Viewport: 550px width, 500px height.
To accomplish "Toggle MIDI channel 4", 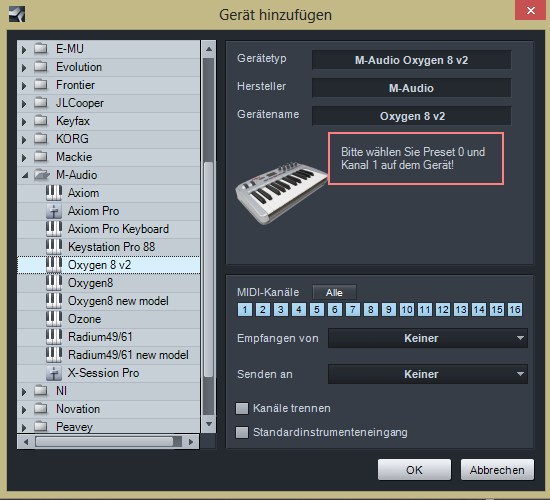I will click(x=299, y=309).
